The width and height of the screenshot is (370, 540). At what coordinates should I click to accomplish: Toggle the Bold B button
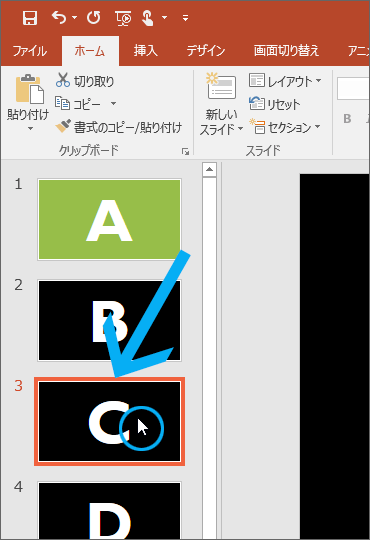tap(347, 119)
